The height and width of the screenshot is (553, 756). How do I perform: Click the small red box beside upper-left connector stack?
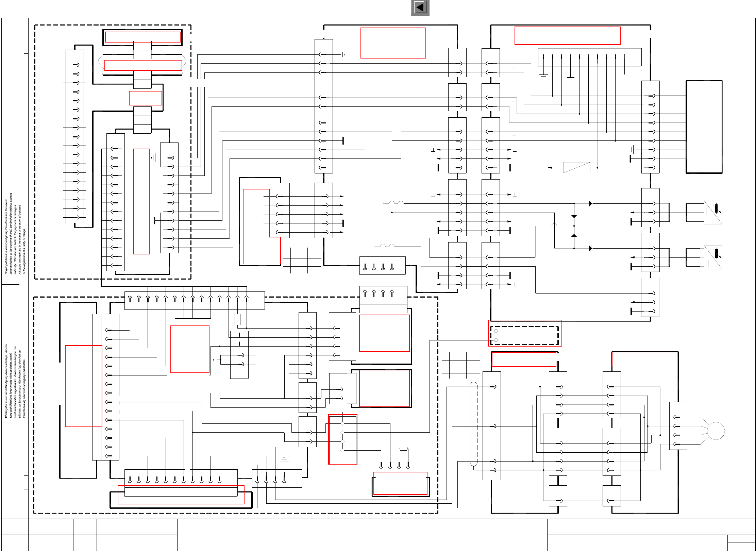click(145, 98)
